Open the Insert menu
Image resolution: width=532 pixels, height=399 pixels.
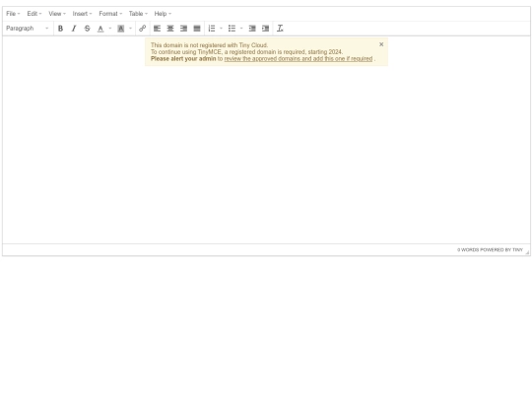pos(82,14)
